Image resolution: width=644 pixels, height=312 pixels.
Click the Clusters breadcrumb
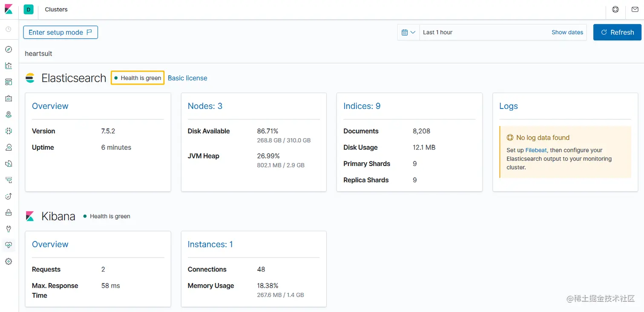pyautogui.click(x=56, y=9)
